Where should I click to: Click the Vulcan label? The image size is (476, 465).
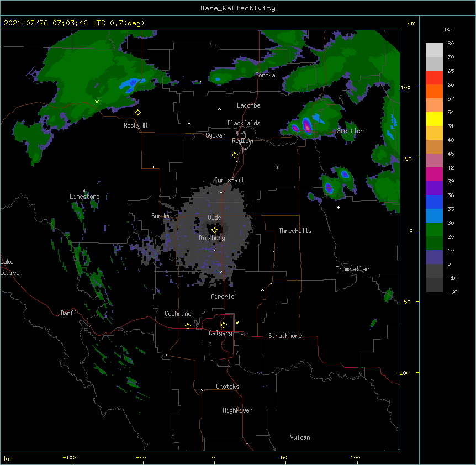300,437
